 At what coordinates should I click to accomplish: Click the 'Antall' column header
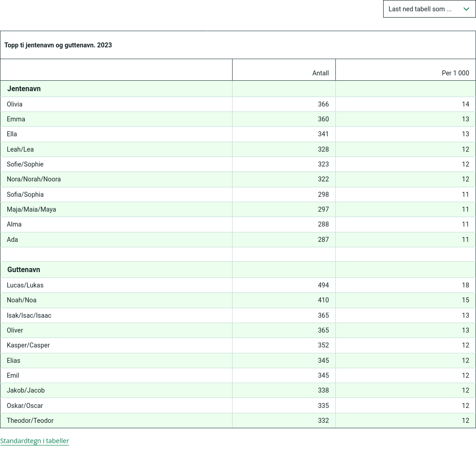[320, 73]
